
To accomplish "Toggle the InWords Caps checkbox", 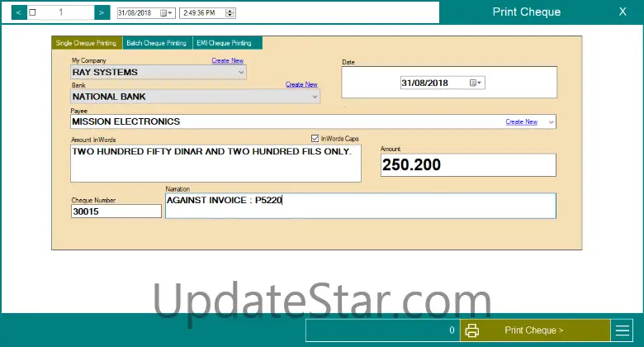I will pyautogui.click(x=315, y=139).
